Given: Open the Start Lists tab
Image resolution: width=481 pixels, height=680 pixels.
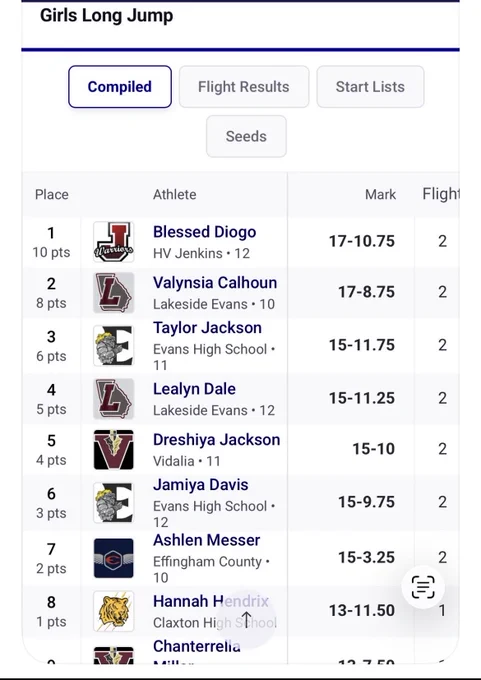Looking at the screenshot, I should point(370,87).
